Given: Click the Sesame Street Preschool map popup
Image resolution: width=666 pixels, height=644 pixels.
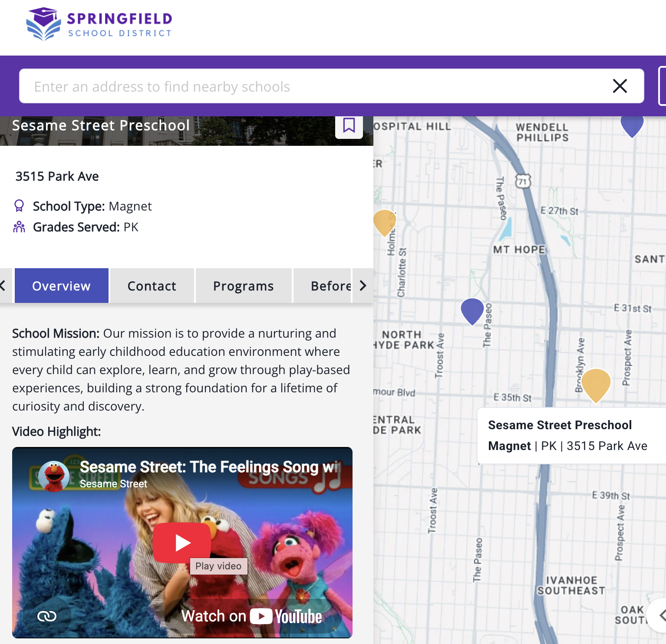Looking at the screenshot, I should pyautogui.click(x=571, y=436).
